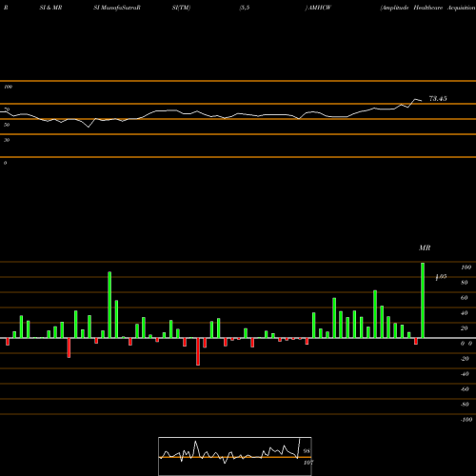This screenshot has height=476, width=476.
Task: Click the '(5,5' parameter text
Action: [245, 8]
